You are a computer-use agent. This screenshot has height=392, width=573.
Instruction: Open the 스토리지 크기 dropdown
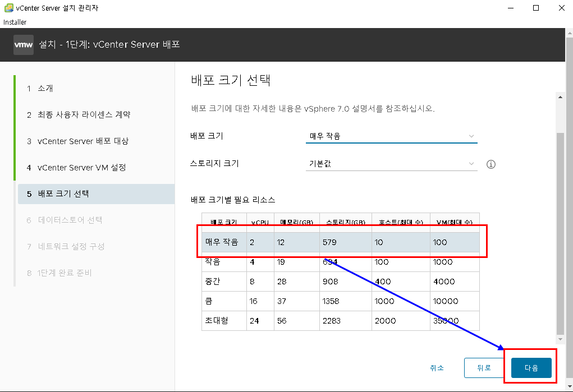tap(391, 164)
